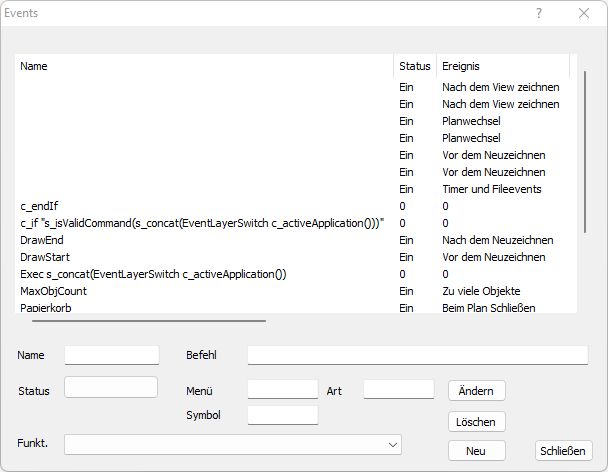Click the horizontal scrollbar of the list
The width and height of the screenshot is (608, 472).
pos(149,321)
